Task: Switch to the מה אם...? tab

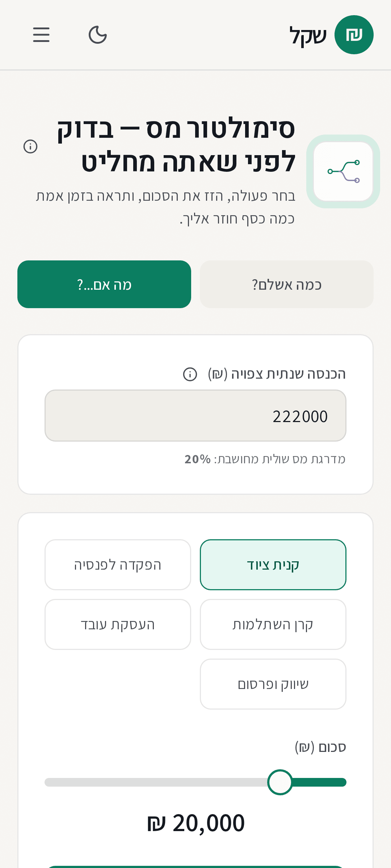Action: [104, 284]
